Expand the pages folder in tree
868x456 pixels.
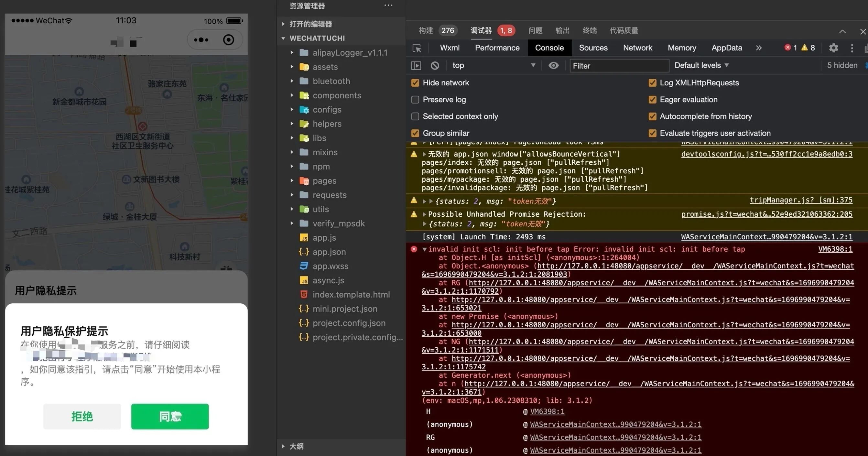(324, 181)
